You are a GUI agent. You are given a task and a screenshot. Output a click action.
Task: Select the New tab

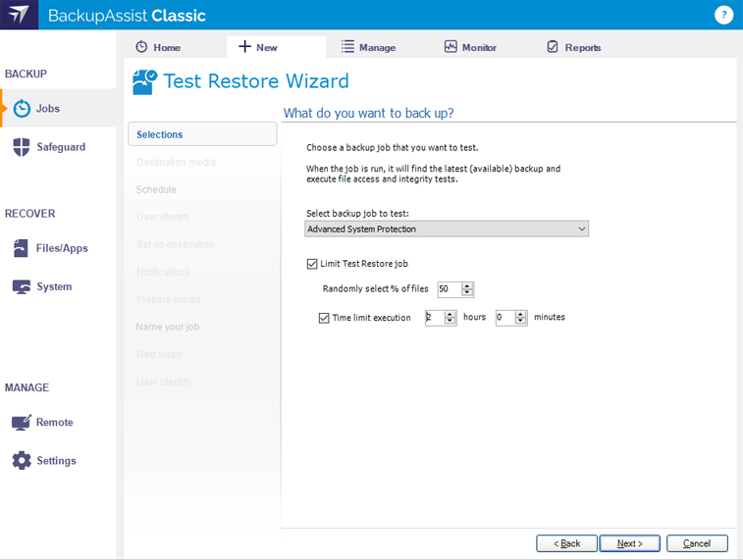pos(276,47)
